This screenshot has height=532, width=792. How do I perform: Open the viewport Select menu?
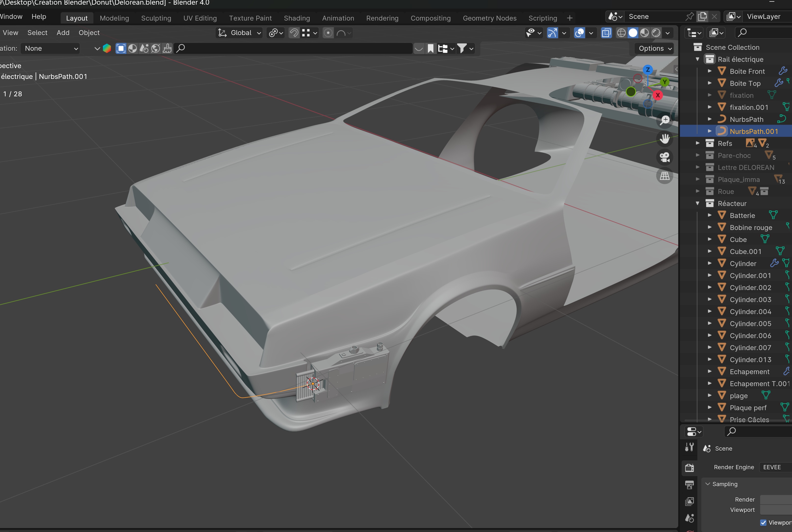point(37,33)
